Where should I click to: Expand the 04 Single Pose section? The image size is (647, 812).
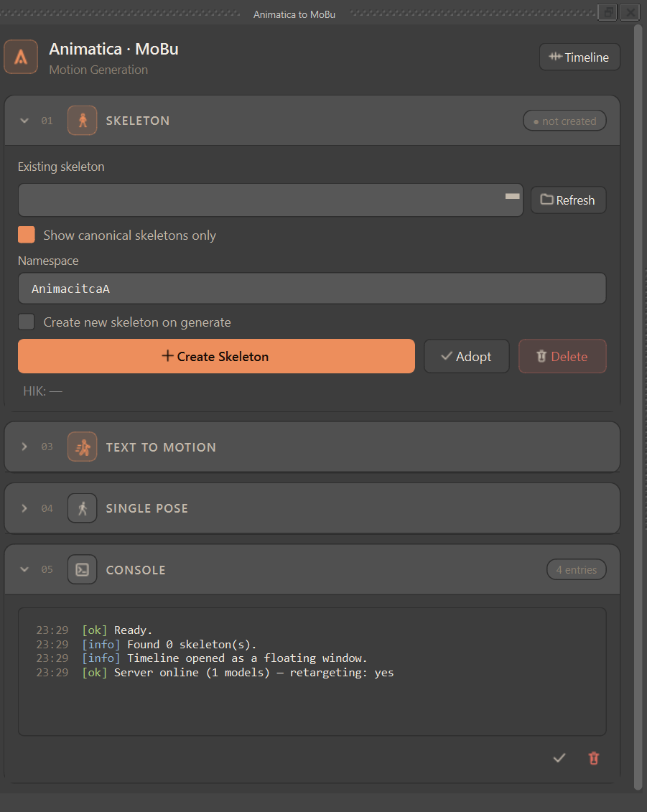pos(24,508)
